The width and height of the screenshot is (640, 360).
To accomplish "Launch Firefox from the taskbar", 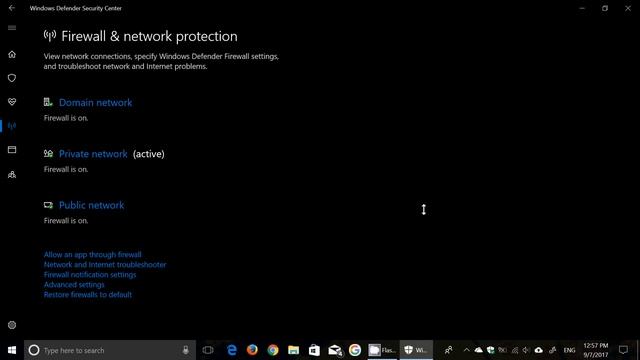I will 252,350.
